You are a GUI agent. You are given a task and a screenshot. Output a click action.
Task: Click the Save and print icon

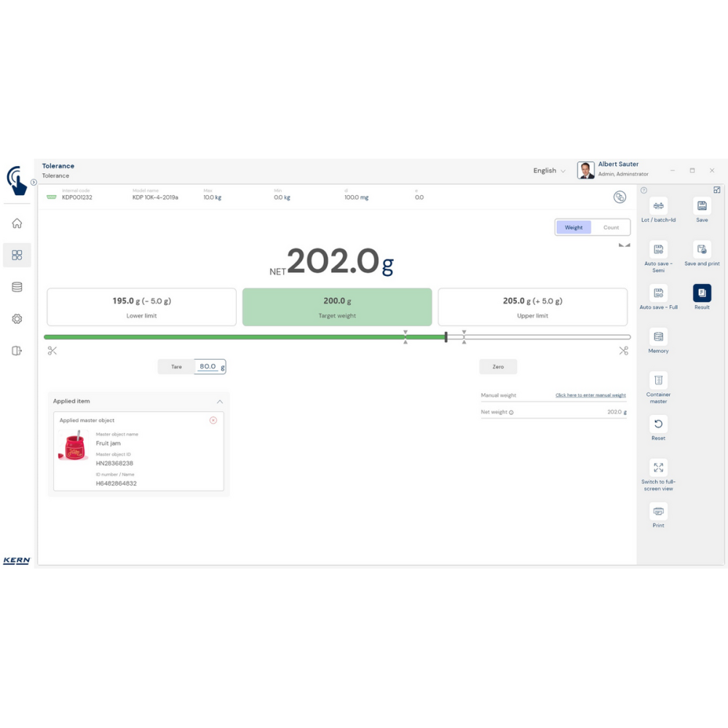(x=702, y=250)
